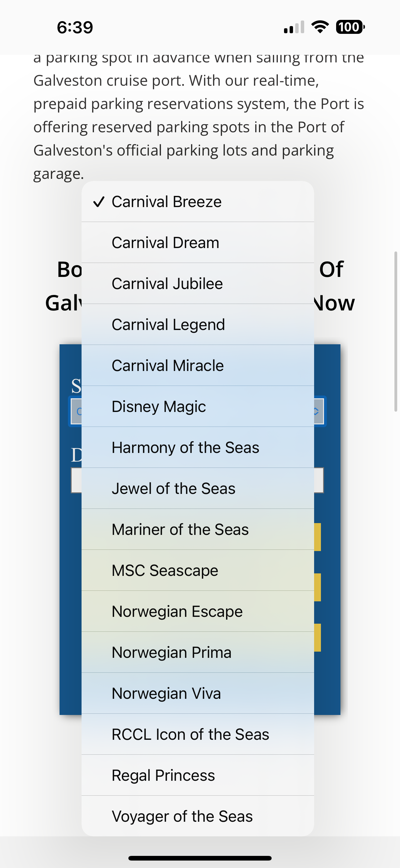Pick Harmony of the Seas
Screen dimensions: 400x868
pyautogui.click(x=198, y=447)
